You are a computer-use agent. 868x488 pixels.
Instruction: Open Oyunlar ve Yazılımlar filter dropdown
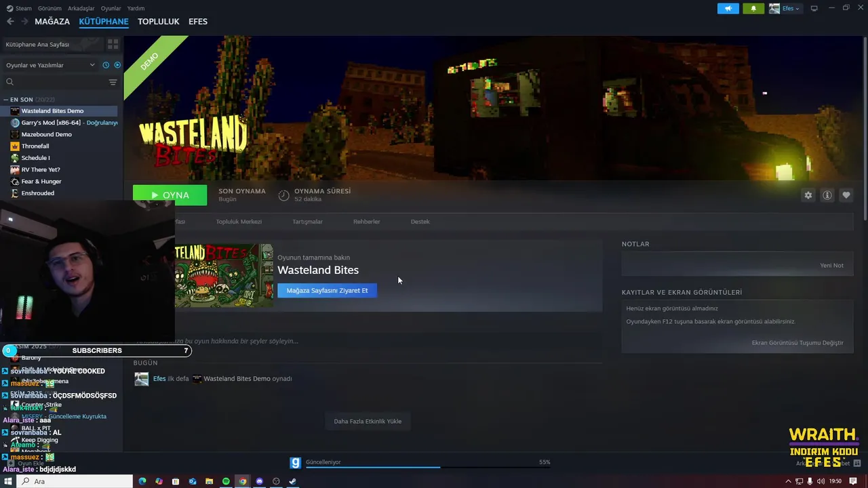[50, 65]
